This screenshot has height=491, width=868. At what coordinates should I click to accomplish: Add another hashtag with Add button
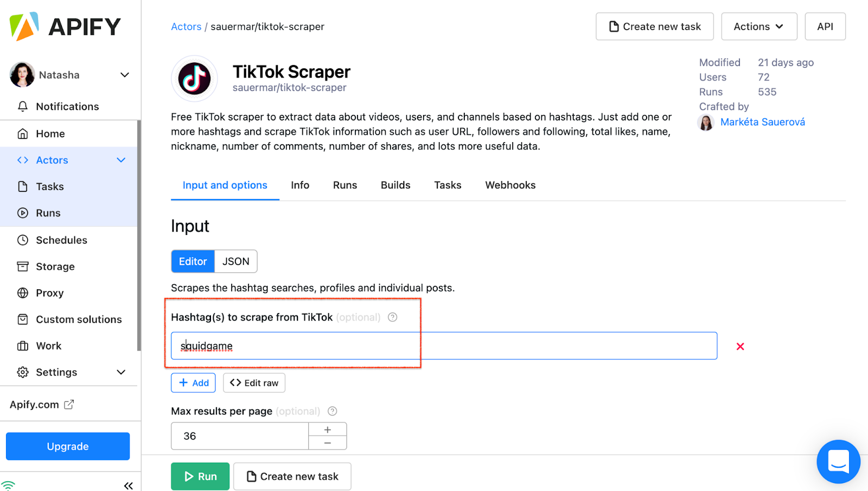194,383
